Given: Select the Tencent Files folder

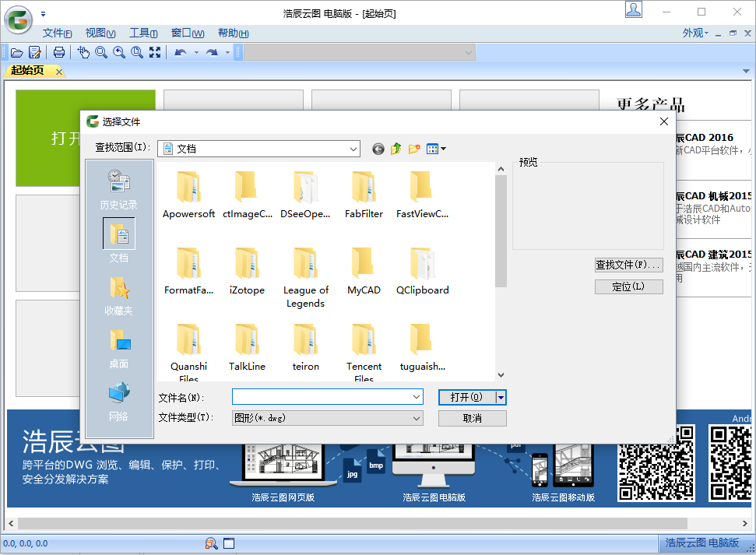Looking at the screenshot, I should coord(364,352).
